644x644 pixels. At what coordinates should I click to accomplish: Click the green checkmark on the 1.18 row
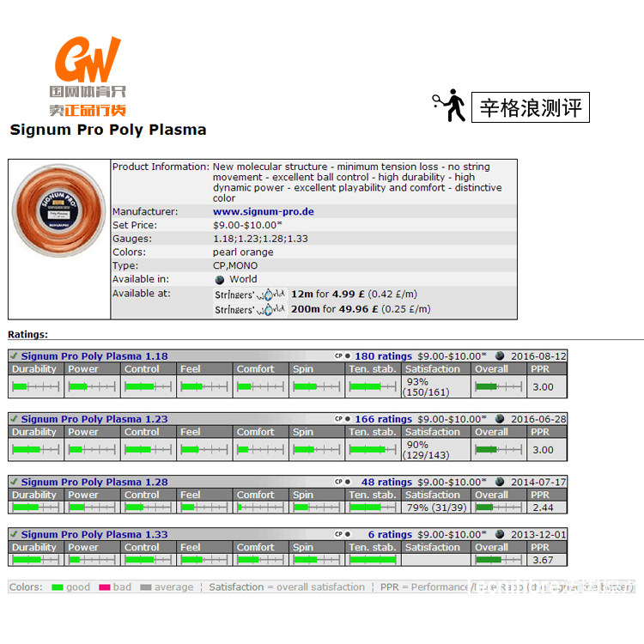pyautogui.click(x=14, y=355)
